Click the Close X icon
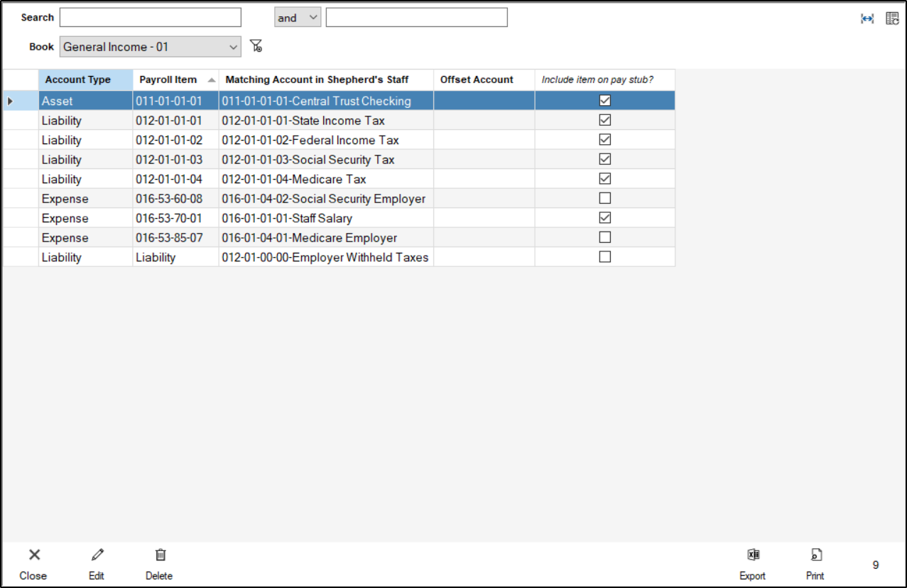 point(33,555)
